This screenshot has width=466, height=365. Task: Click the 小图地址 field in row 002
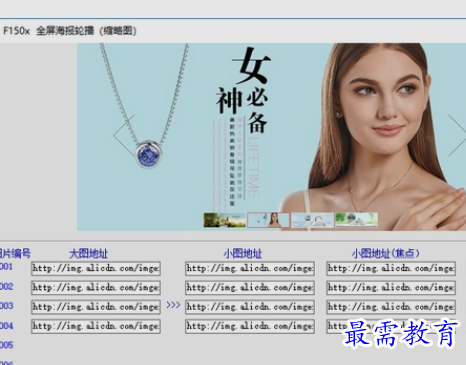click(250, 288)
